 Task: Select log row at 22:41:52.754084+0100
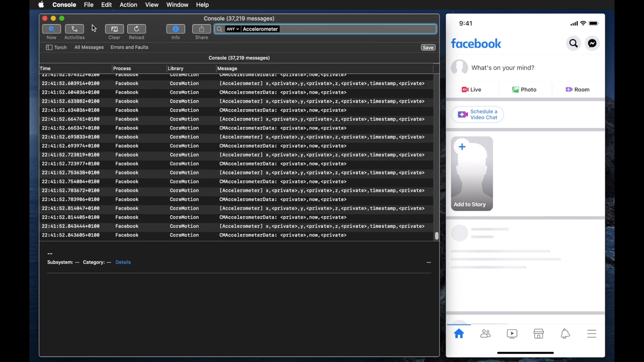pyautogui.click(x=237, y=182)
